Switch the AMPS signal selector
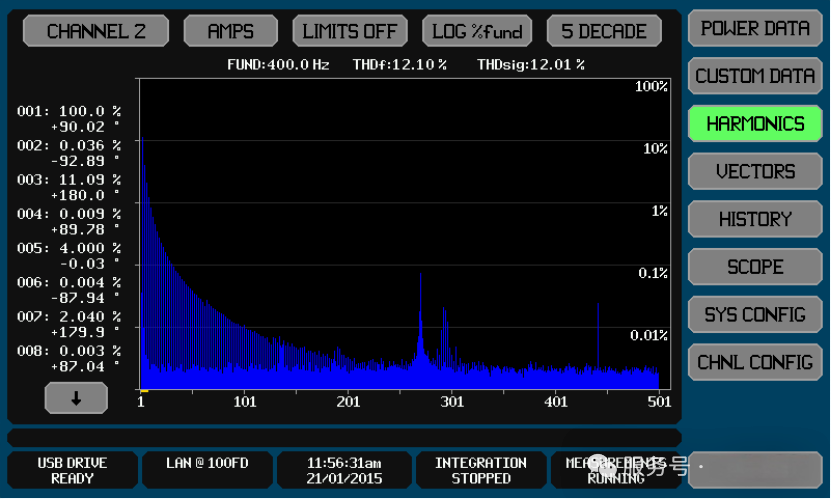This screenshot has height=499, width=831. click(230, 31)
